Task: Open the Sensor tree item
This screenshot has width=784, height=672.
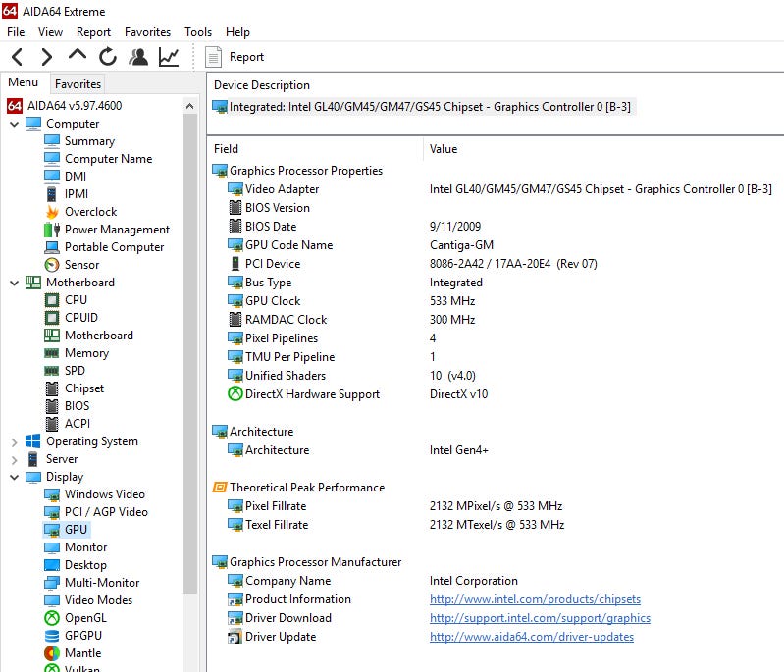Action: point(81,265)
